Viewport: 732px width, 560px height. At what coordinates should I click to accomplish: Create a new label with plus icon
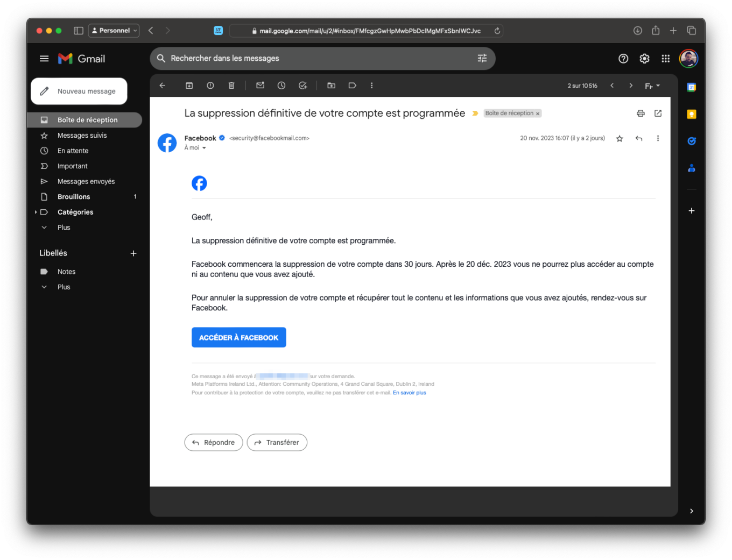click(x=133, y=253)
